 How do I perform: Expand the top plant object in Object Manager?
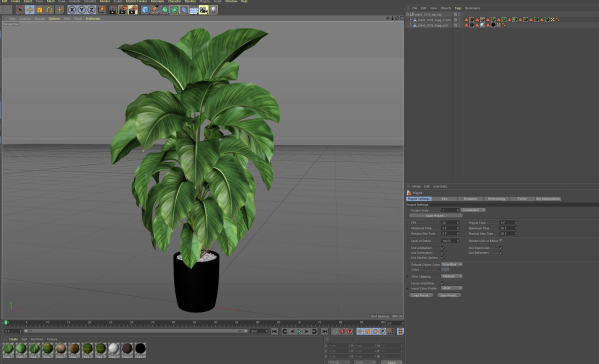tap(408, 14)
